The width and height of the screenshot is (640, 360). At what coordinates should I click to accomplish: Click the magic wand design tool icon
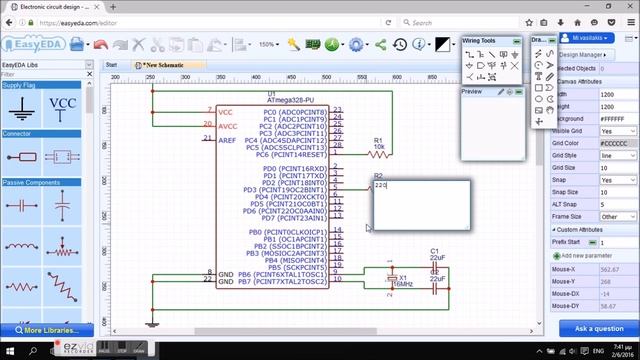pos(293,44)
